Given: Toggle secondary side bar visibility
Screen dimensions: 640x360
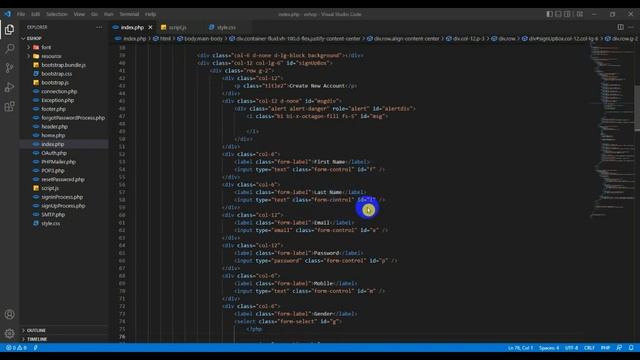Looking at the screenshot, I should coord(567,14).
